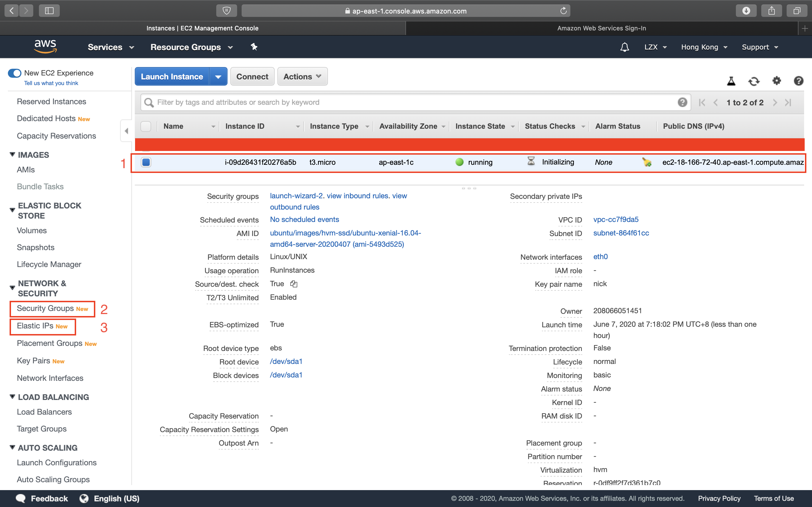812x507 pixels.
Task: Click the pin shortcut icon in navbar
Action: pyautogui.click(x=254, y=47)
